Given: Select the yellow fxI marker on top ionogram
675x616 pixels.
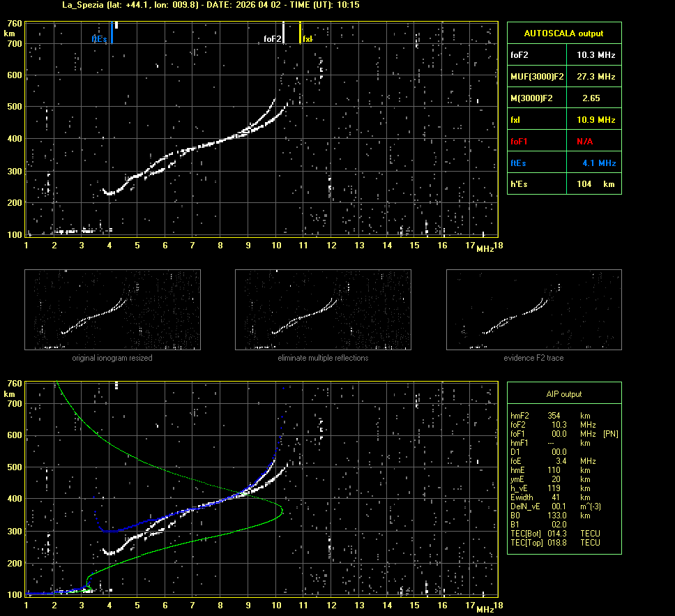Looking at the screenshot, I should tap(301, 33).
